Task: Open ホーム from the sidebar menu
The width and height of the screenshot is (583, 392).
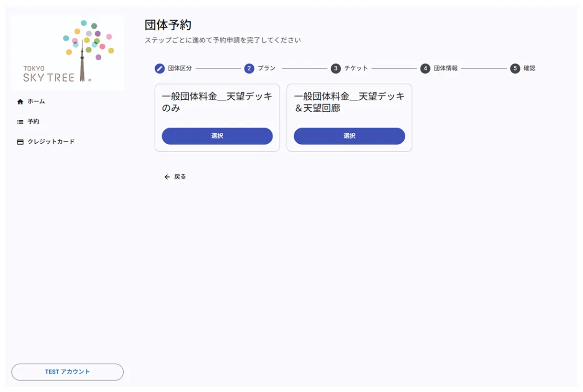Action: pos(37,101)
